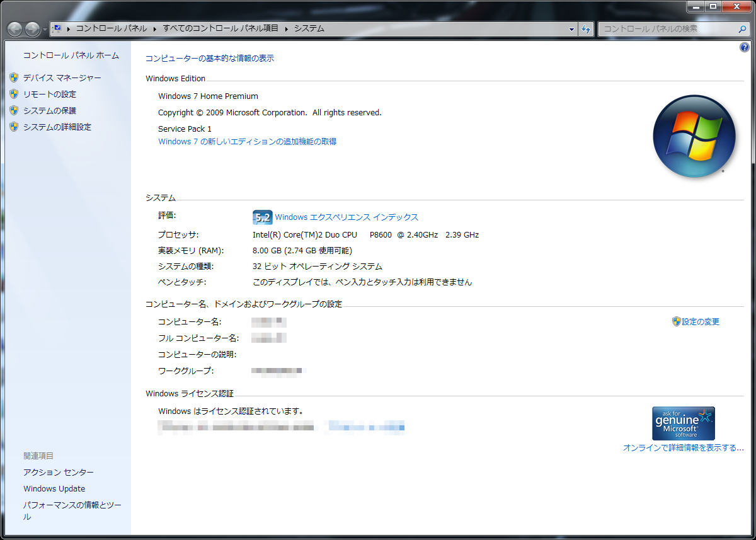Go forward with the Forward arrow button

pyautogui.click(x=32, y=28)
